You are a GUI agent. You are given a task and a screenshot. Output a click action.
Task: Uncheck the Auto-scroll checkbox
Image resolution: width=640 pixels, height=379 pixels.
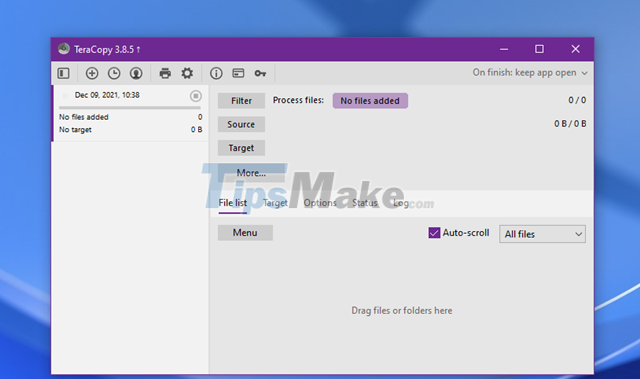[x=434, y=233]
